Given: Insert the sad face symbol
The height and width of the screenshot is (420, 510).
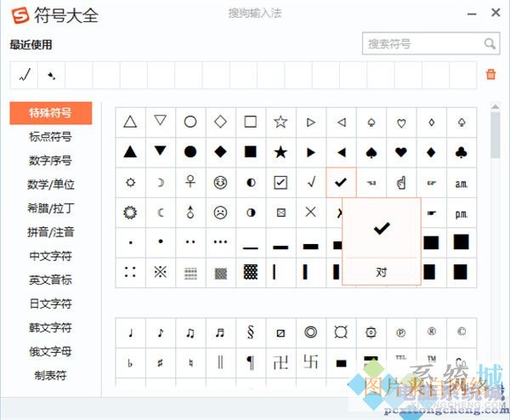Looking at the screenshot, I should [x=220, y=213].
